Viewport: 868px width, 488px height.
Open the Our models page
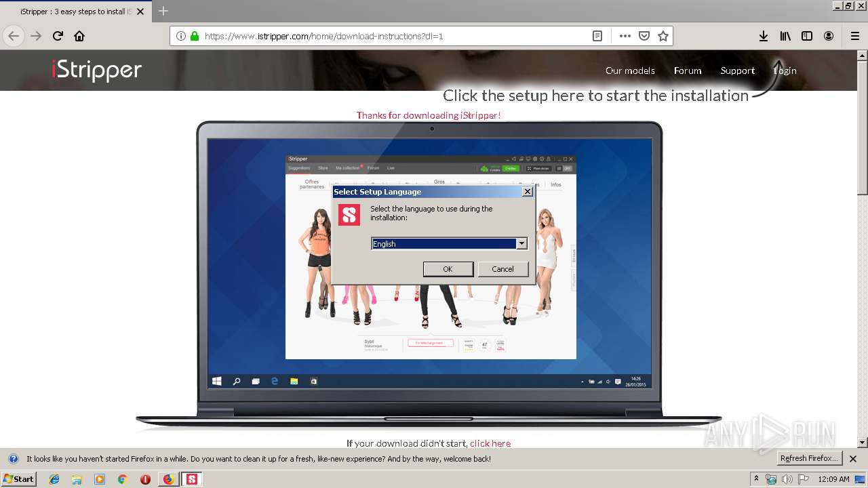coord(630,70)
